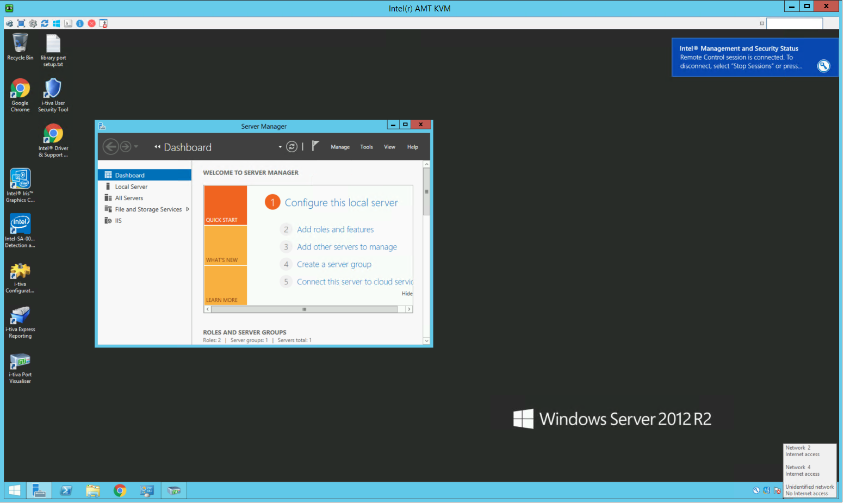Select Intel-SA-00 Detection desktop icon
Viewport: 844px width, 504px height.
pos(20,231)
